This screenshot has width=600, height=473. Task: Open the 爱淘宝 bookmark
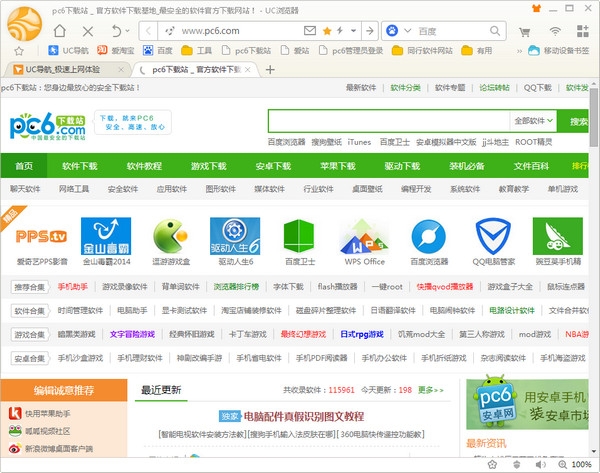116,51
